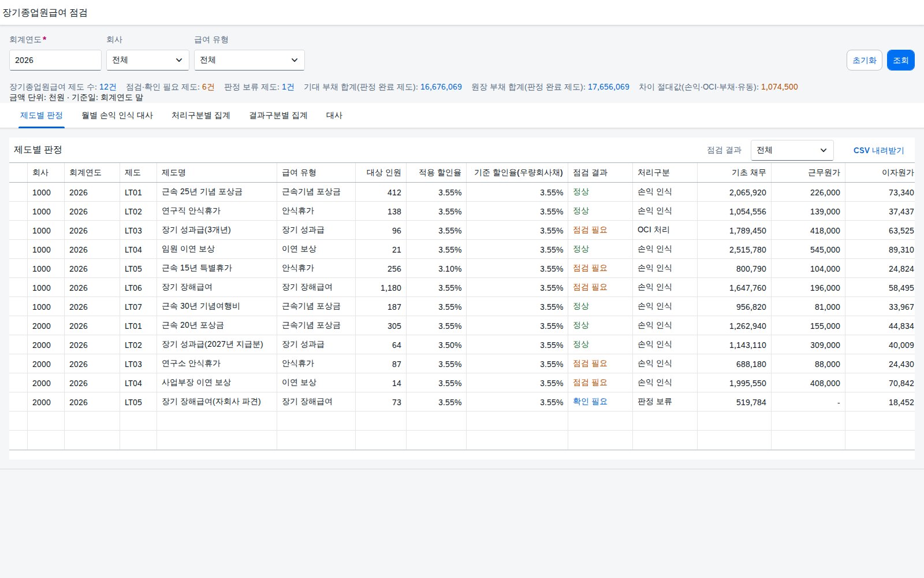Click the 근무원가 column header
The width and height of the screenshot is (924, 578).
(x=808, y=173)
